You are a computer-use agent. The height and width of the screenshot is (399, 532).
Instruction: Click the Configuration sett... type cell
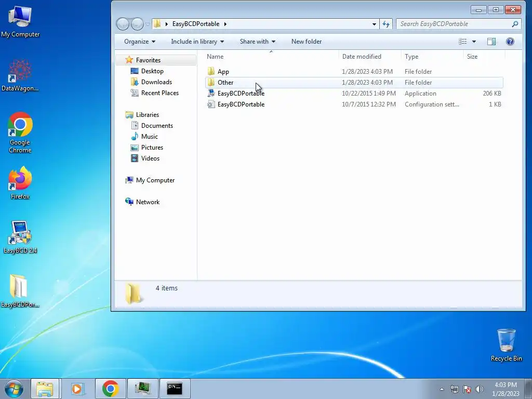tap(432, 104)
